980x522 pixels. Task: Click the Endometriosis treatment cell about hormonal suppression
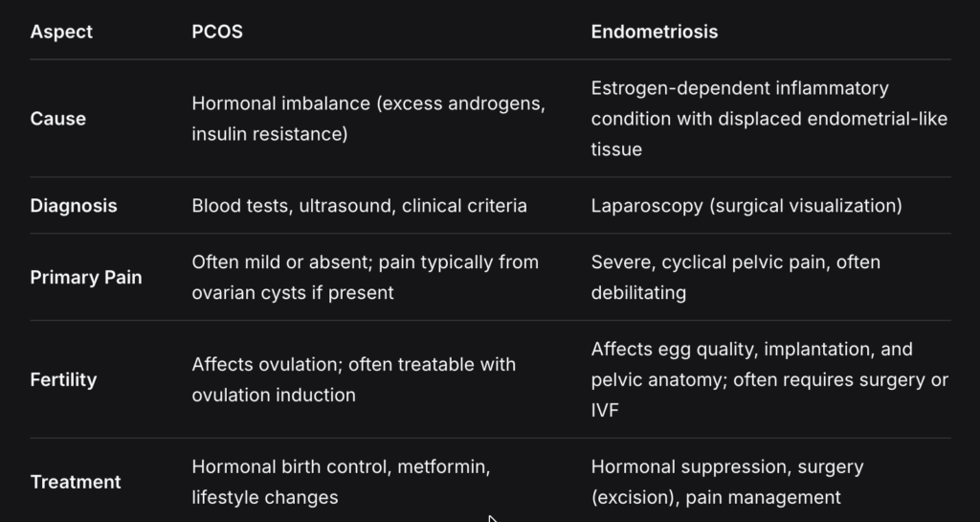pos(727,482)
